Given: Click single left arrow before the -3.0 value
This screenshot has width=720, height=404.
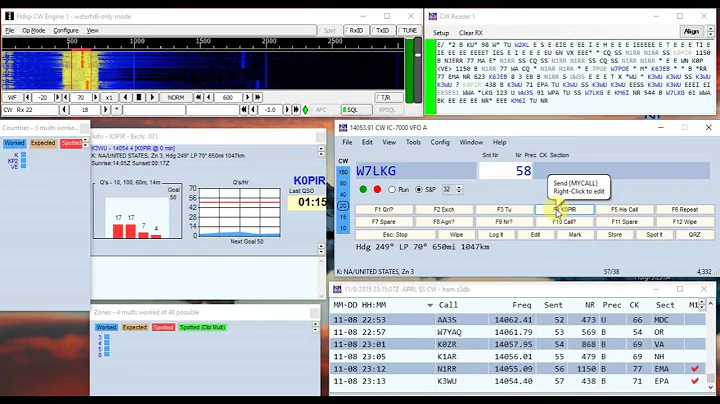Looking at the screenshot, I should coord(253,110).
